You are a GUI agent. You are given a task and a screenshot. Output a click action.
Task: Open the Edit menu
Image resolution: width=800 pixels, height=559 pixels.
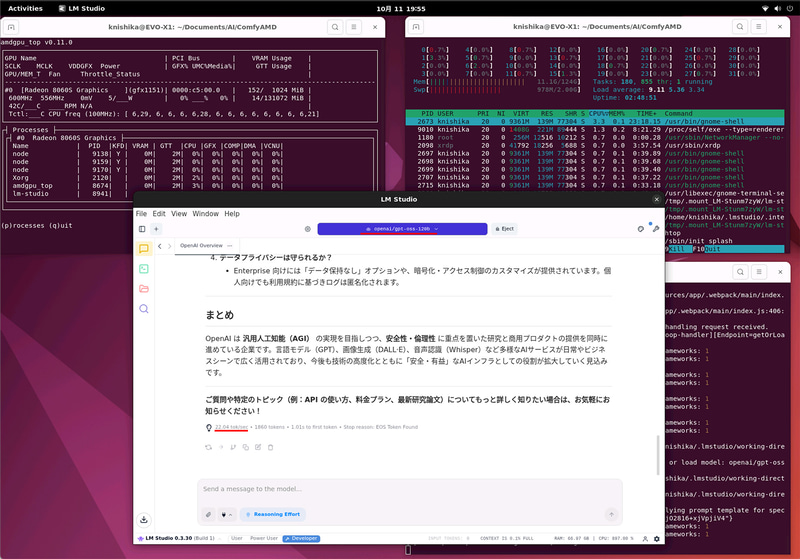tap(159, 214)
